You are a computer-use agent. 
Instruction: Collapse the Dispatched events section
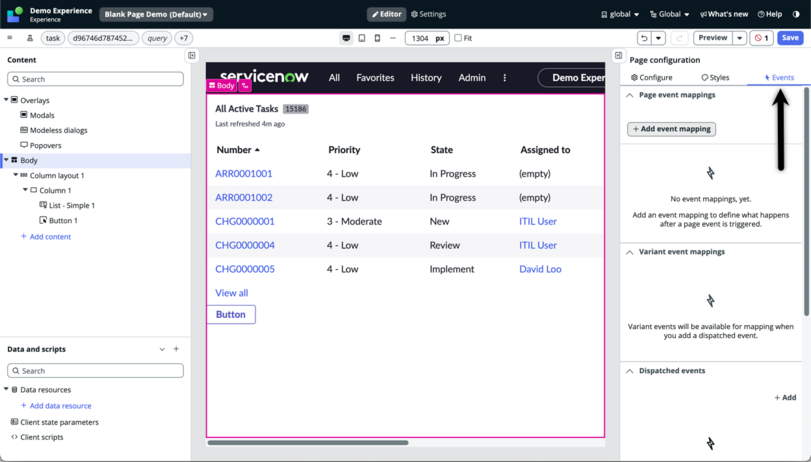tap(629, 371)
